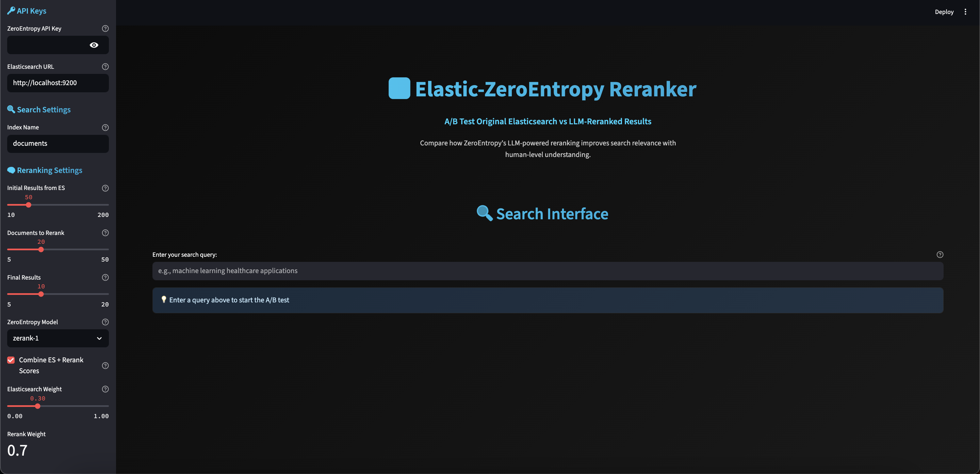
Task: Focus the search query input field
Action: click(548, 271)
